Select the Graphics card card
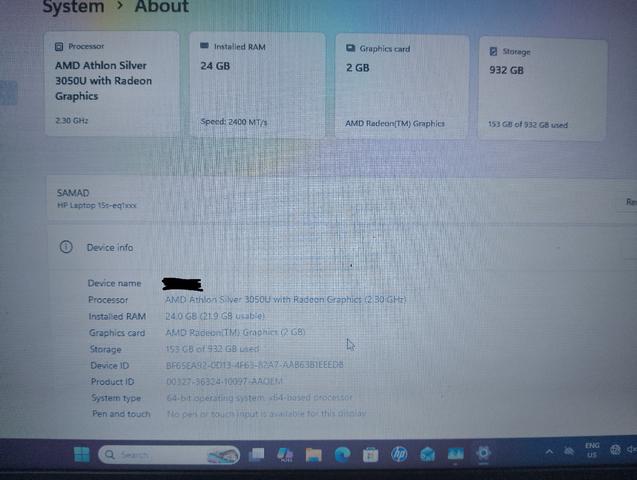This screenshot has height=480, width=637. point(402,86)
